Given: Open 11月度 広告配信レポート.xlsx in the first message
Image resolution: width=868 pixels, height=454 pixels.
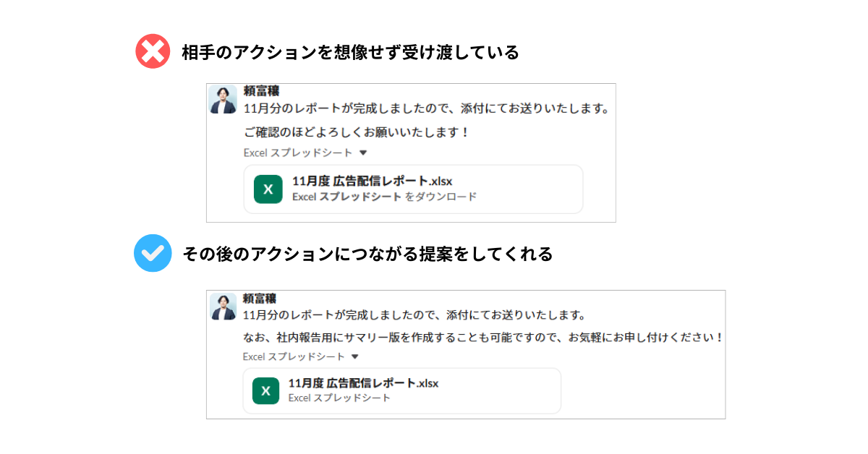Looking at the screenshot, I should tap(372, 181).
